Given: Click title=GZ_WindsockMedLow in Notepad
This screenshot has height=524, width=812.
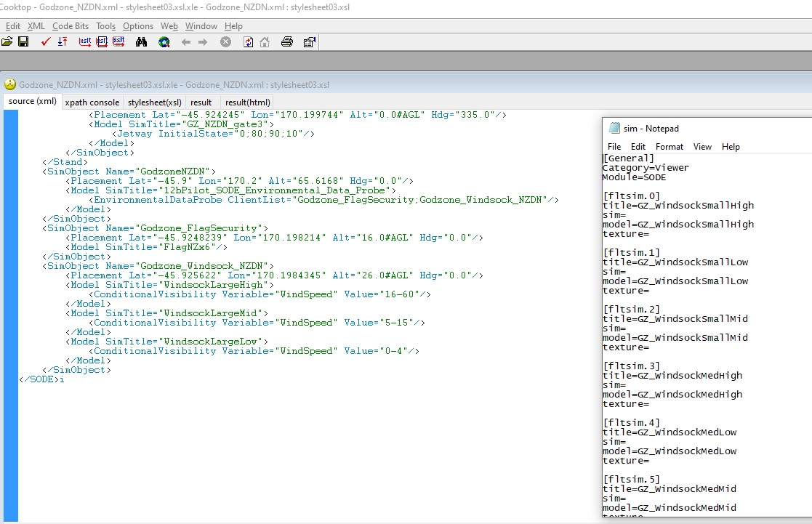Looking at the screenshot, I should (x=670, y=432).
